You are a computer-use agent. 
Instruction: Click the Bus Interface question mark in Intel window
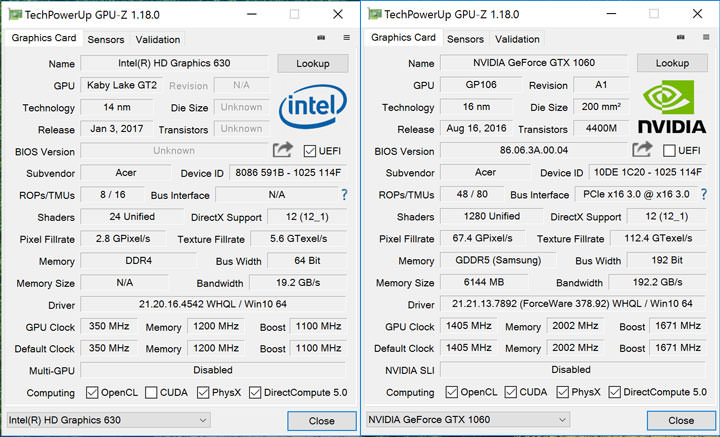345,195
